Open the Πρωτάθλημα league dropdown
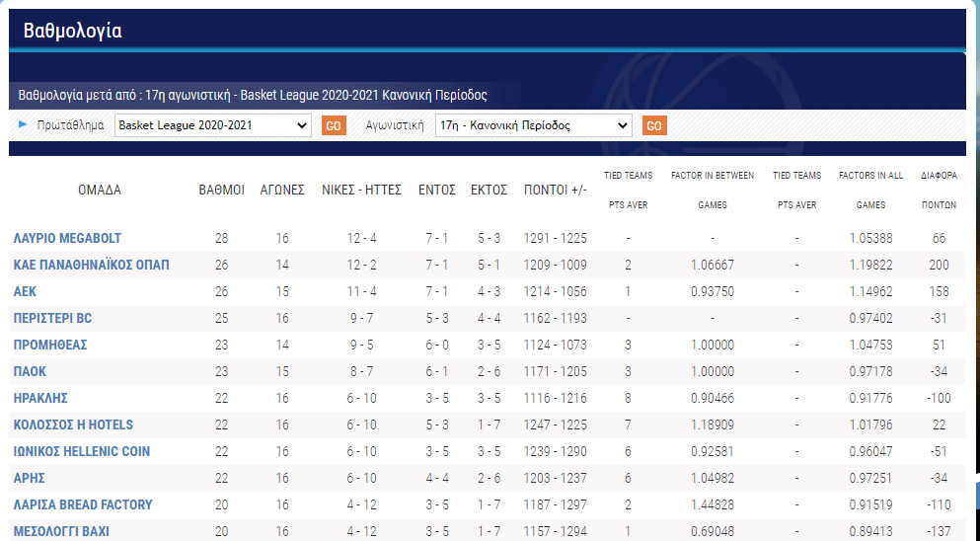The image size is (980, 541). (213, 125)
